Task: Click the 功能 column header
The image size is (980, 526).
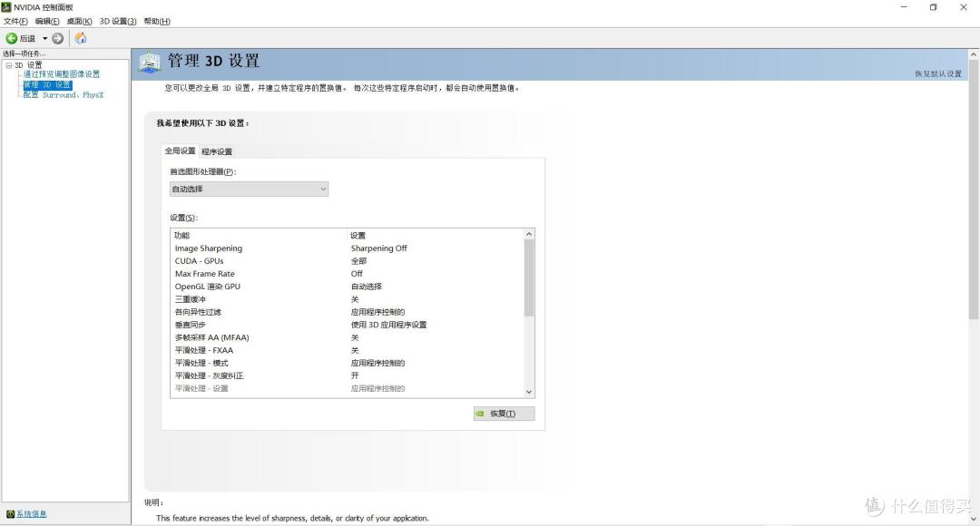Action: click(258, 236)
